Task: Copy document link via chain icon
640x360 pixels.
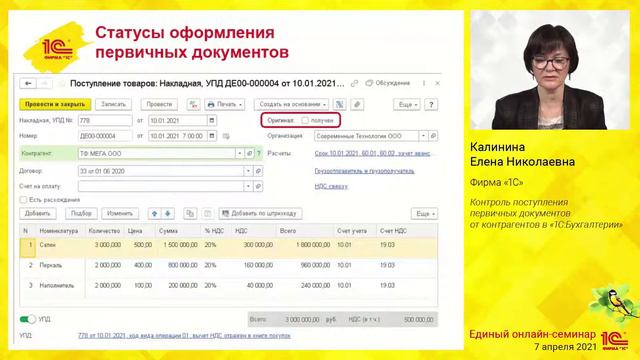Action: pos(354,83)
